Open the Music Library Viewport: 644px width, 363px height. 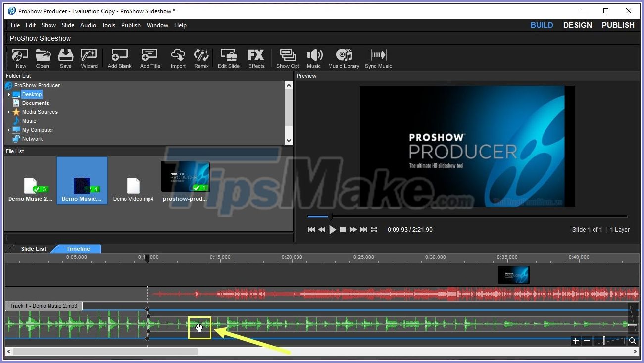click(x=344, y=58)
